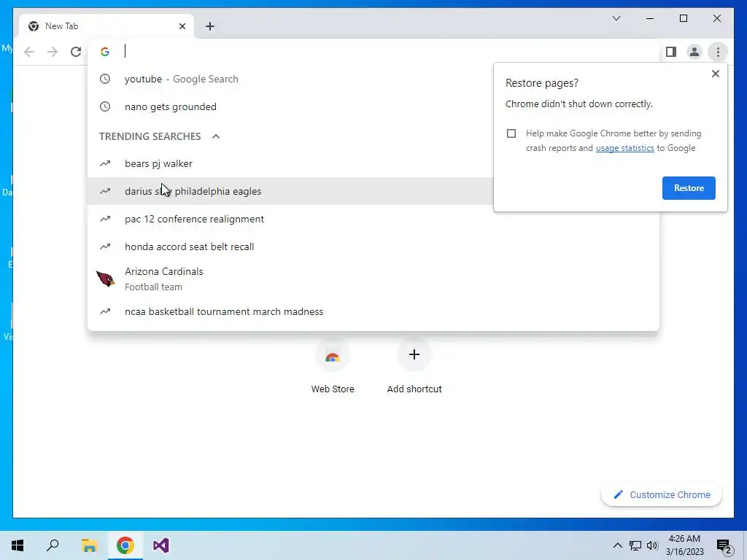Click the Restore button
747x560 pixels.
pyautogui.click(x=689, y=188)
